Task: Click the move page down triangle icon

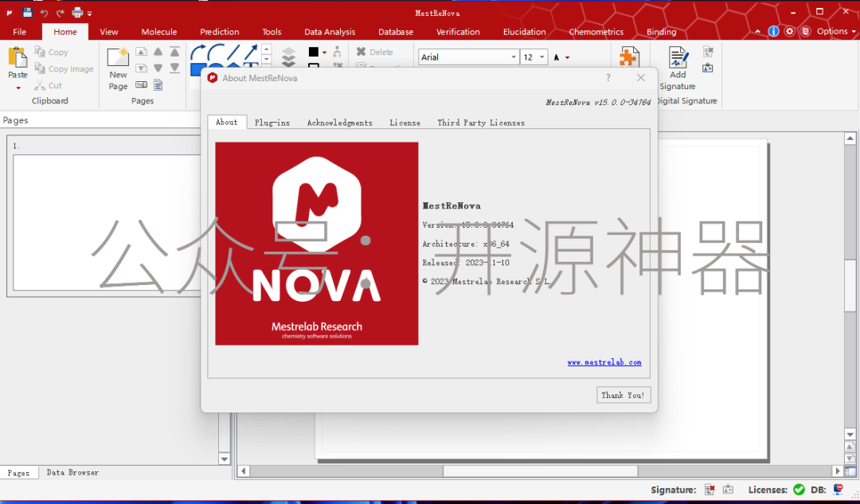Action: coord(158,68)
